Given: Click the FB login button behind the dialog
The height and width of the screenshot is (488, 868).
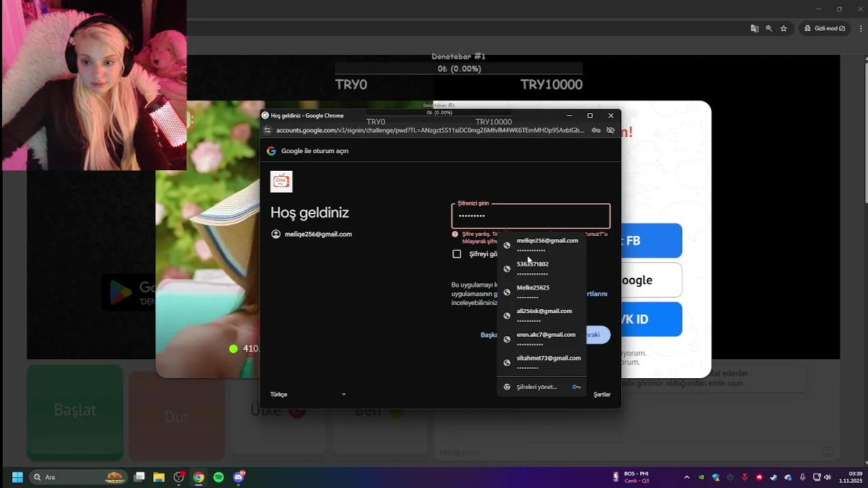Looking at the screenshot, I should (x=651, y=241).
